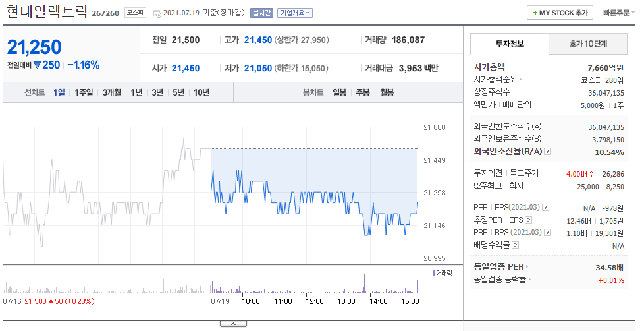Click the 14:00 label on time axis

point(378,301)
